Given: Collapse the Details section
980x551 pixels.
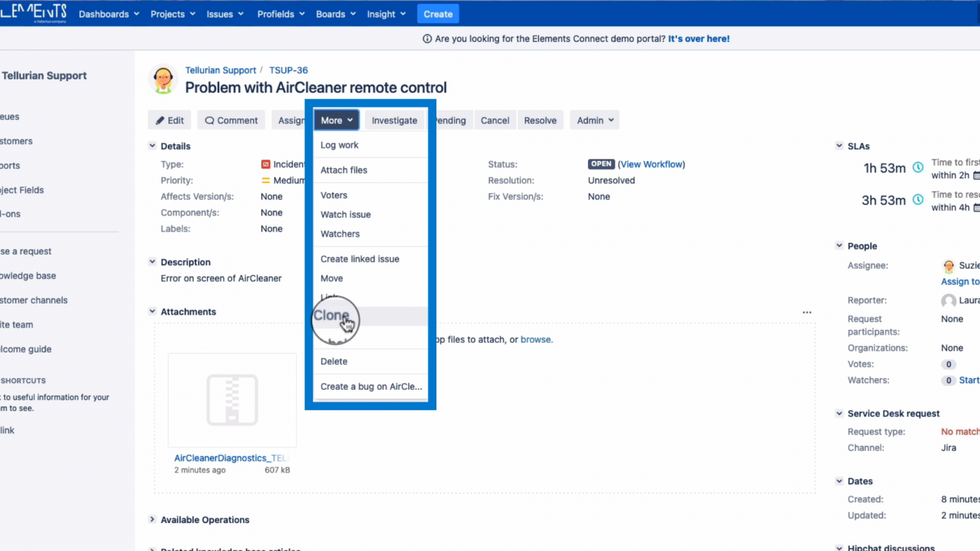Looking at the screenshot, I should (152, 146).
